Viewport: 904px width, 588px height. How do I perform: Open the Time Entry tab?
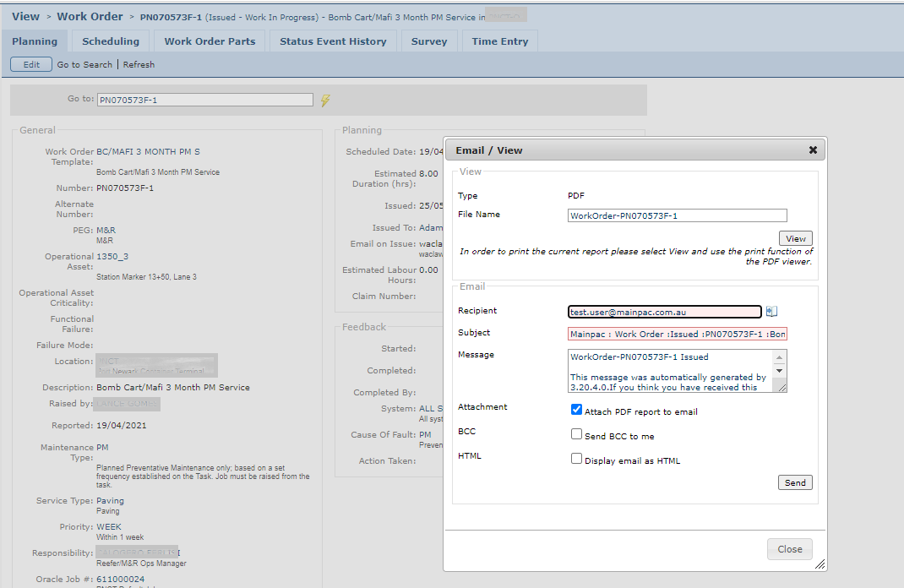coord(500,41)
